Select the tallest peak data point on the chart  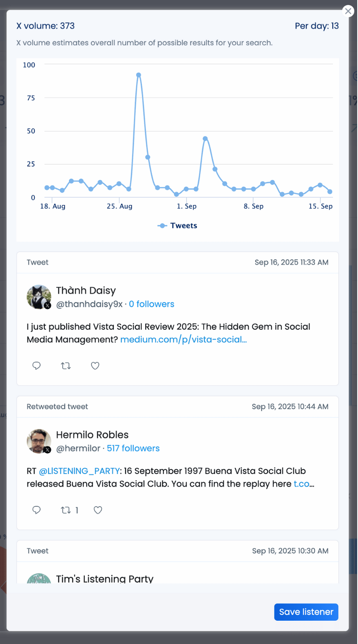(x=138, y=75)
